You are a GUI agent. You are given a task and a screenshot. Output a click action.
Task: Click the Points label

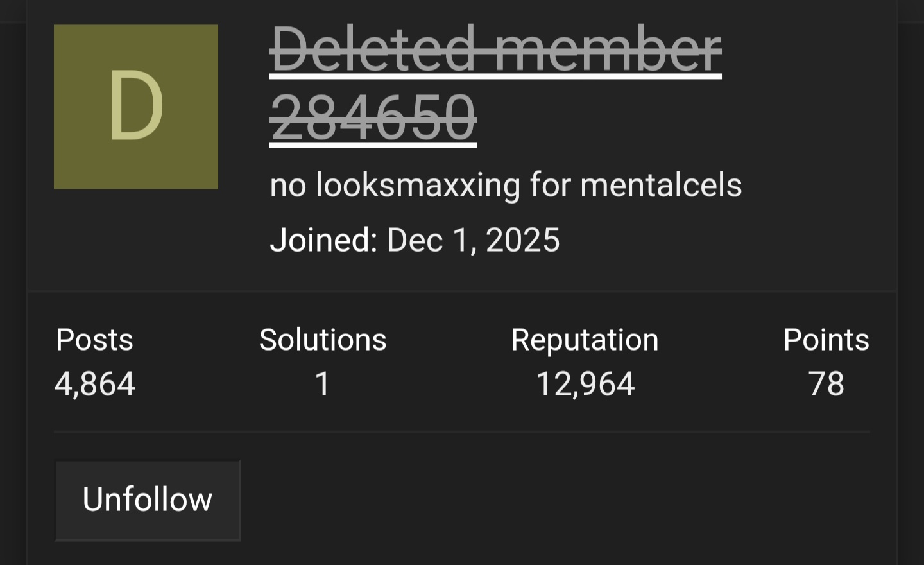pos(826,340)
